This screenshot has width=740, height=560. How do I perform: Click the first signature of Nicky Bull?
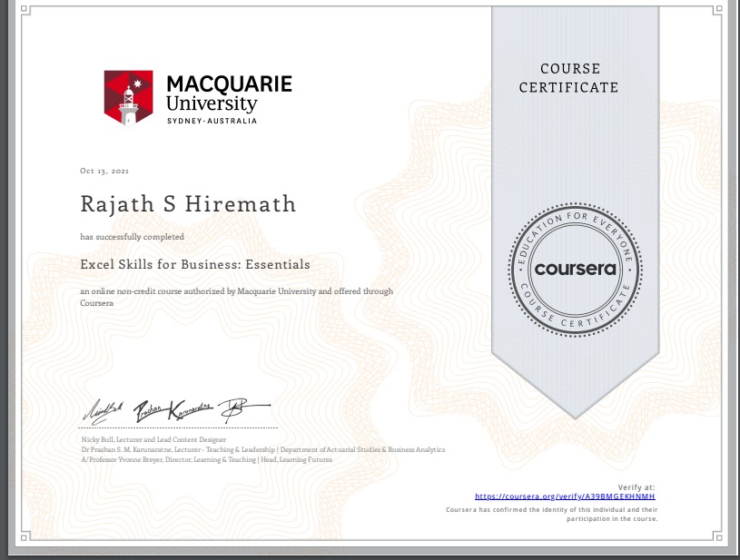pos(104,411)
